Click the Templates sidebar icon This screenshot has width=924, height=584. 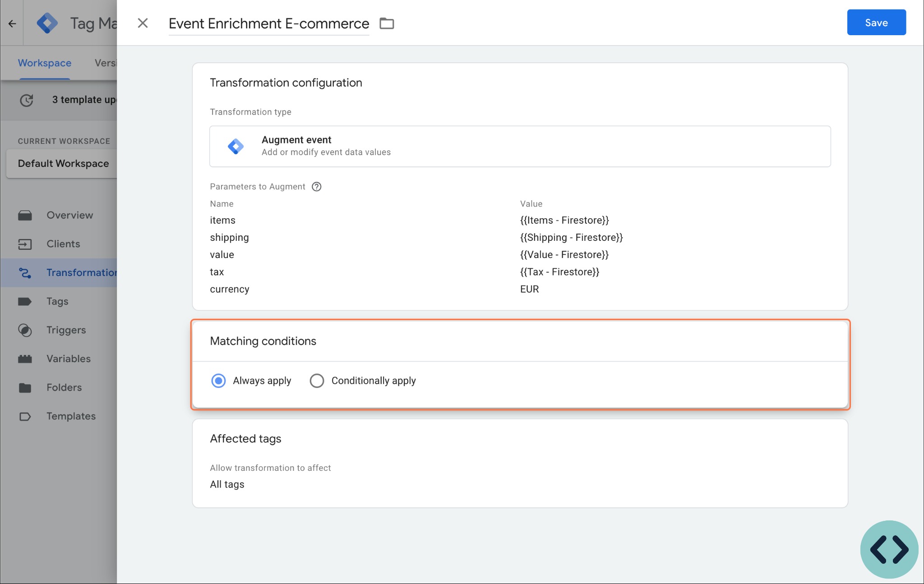(25, 417)
